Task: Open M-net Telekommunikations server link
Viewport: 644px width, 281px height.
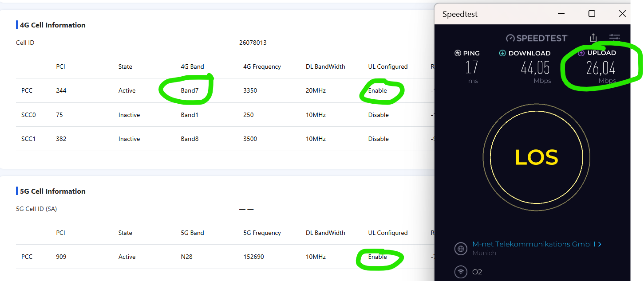Action: coord(533,244)
